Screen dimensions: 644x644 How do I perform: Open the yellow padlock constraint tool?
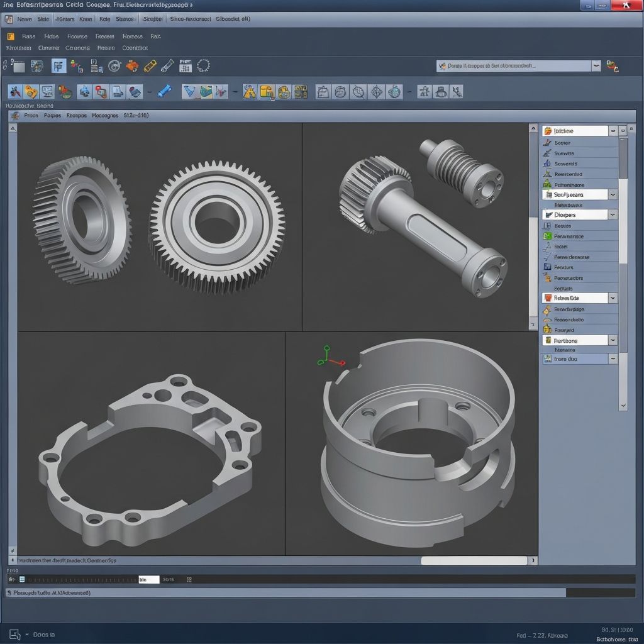click(x=30, y=92)
